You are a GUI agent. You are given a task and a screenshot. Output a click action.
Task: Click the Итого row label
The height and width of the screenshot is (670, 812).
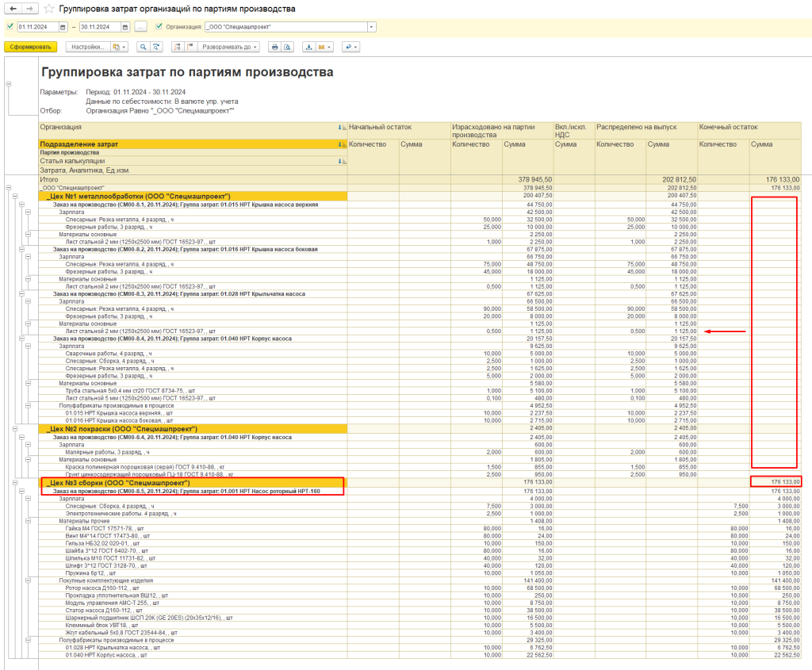[x=49, y=180]
